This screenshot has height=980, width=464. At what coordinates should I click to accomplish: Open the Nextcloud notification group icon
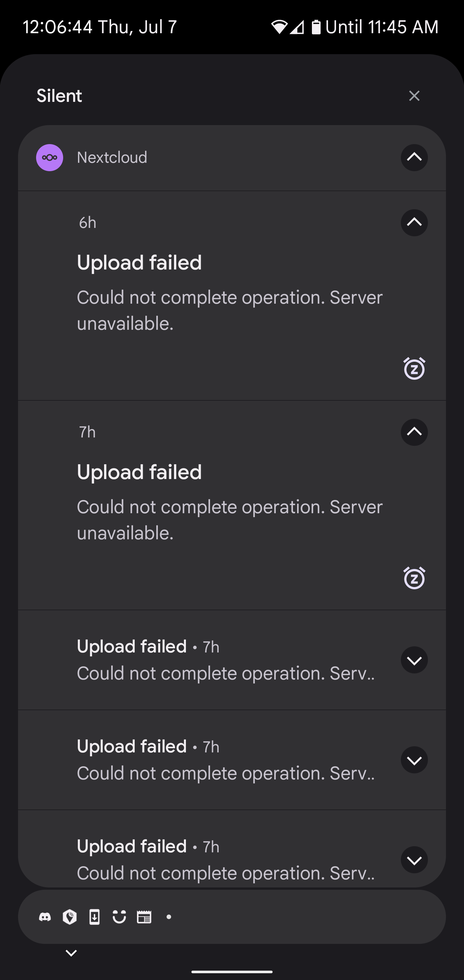click(x=49, y=157)
